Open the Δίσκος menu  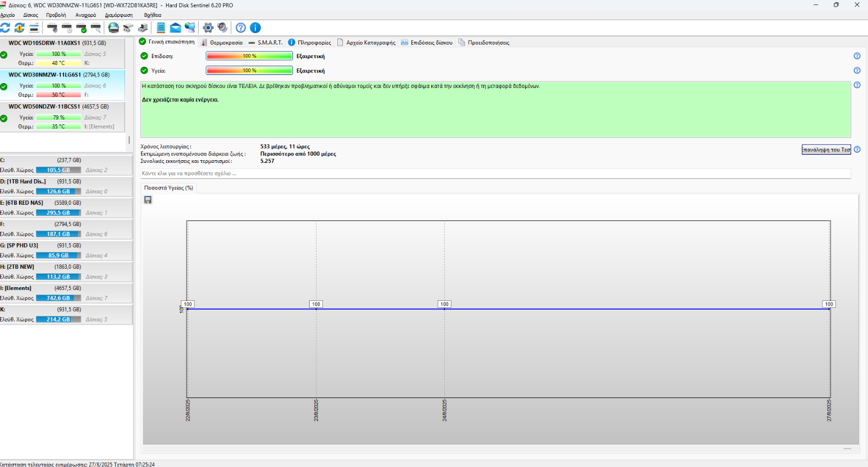click(31, 15)
